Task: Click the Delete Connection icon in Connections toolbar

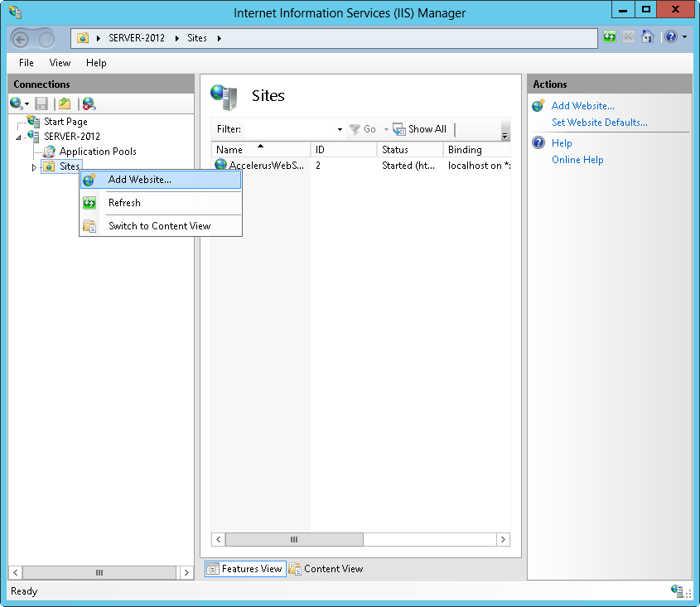Action: point(89,104)
